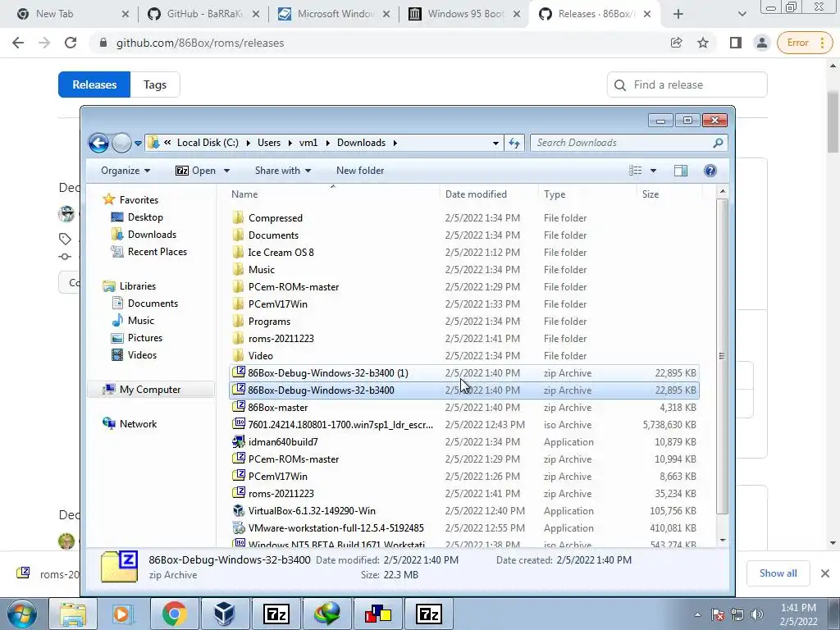The width and height of the screenshot is (840, 630).
Task: Select the Tags tab on GitHub
Action: click(x=155, y=84)
